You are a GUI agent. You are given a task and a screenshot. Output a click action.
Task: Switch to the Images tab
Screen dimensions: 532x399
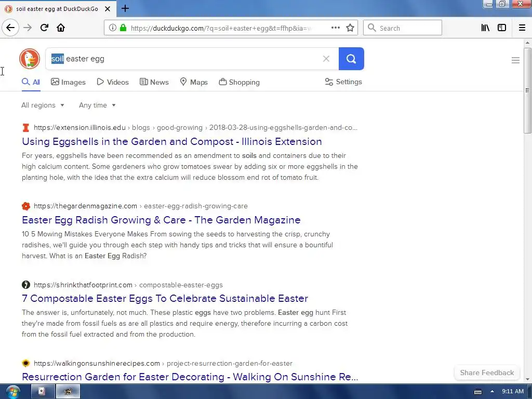click(x=68, y=82)
